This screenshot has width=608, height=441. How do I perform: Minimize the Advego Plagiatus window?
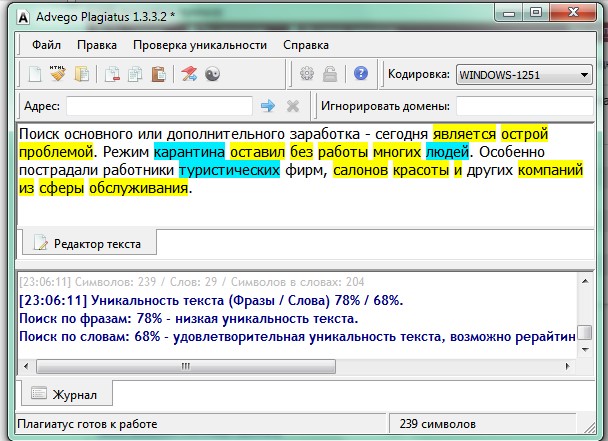click(509, 14)
